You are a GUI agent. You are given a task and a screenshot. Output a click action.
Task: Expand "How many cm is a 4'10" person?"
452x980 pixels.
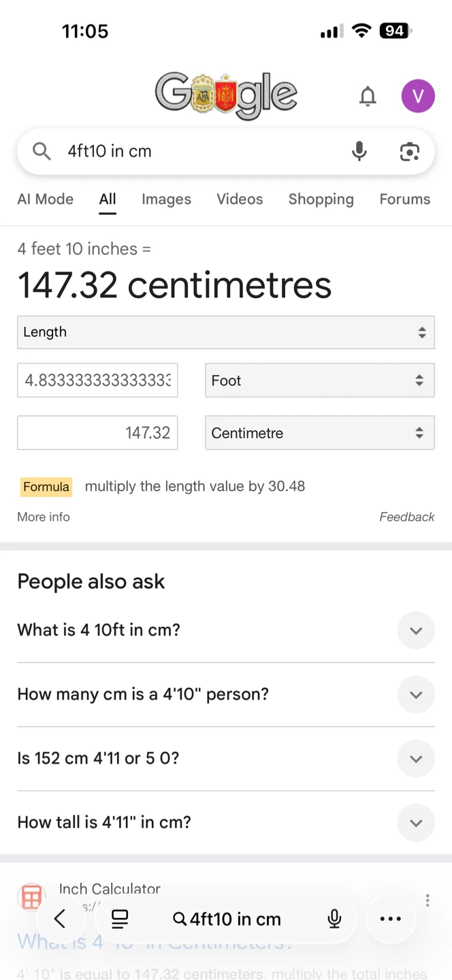tap(226, 694)
